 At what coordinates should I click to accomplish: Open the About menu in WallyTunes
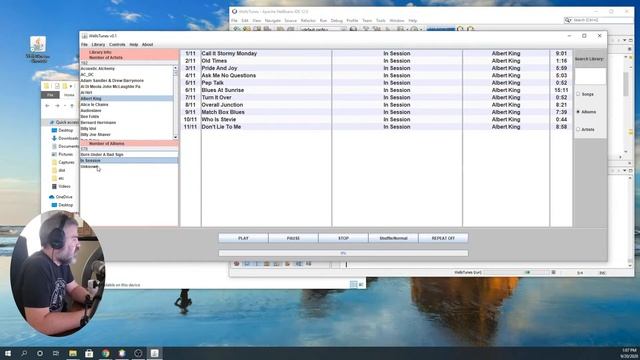pyautogui.click(x=147, y=44)
